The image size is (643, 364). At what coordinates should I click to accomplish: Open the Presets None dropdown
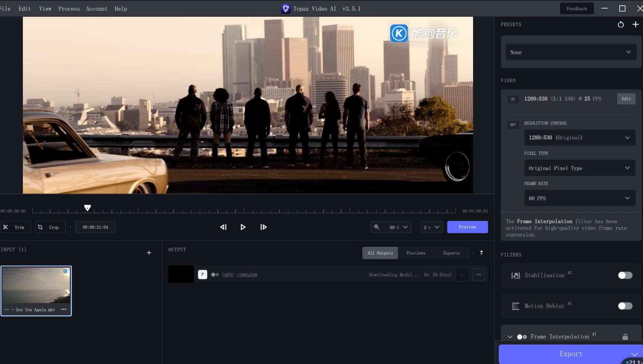click(571, 52)
